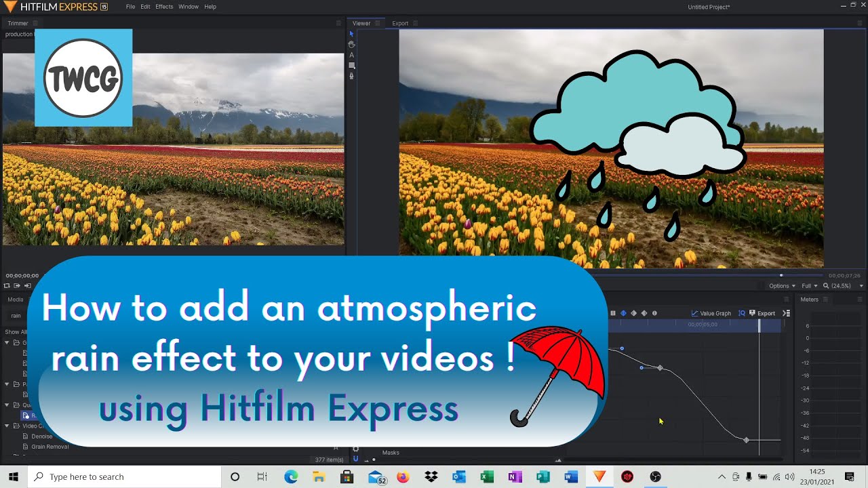Open File Explorer from the taskbar
Image resolution: width=868 pixels, height=488 pixels.
[x=319, y=476]
